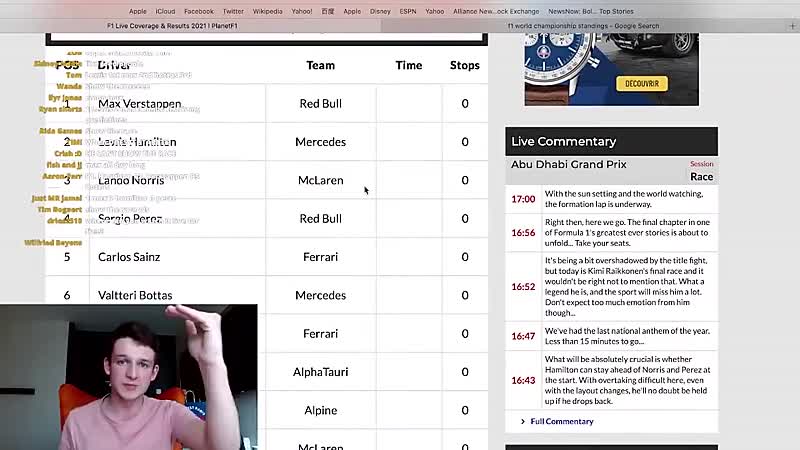Open the Disney bookmark

point(380,11)
